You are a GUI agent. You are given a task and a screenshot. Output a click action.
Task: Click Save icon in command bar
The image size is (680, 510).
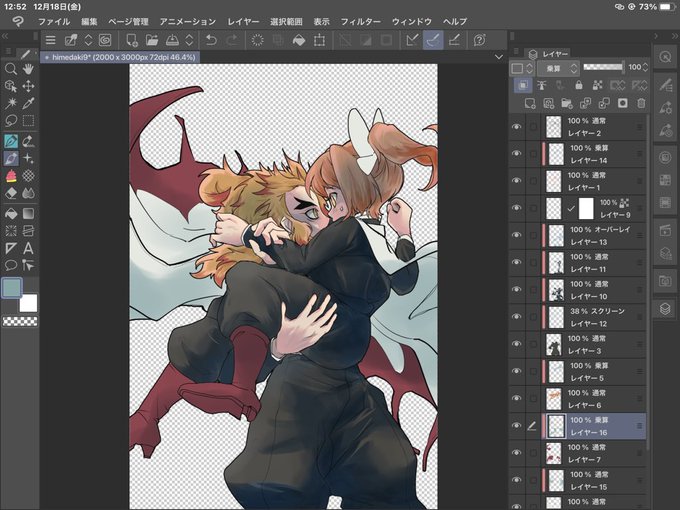(173, 40)
